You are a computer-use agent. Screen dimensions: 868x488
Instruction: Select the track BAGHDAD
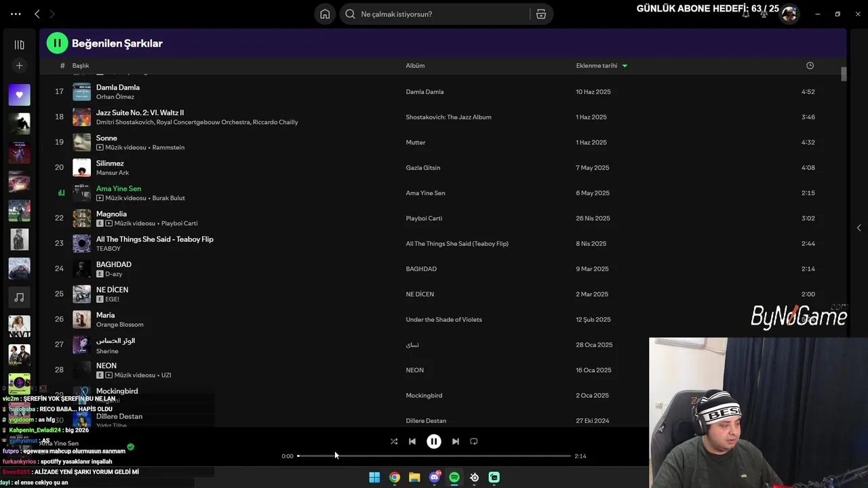(114, 264)
